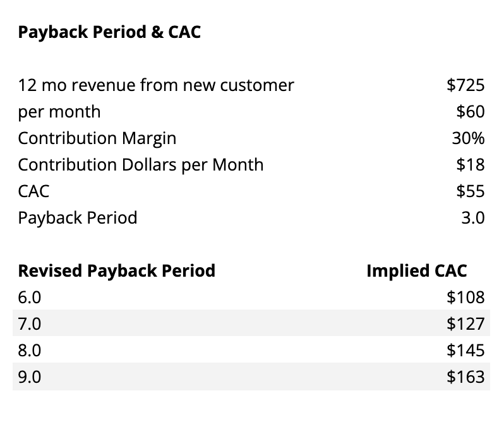Select the 6.0 revised payback cell

click(30, 297)
